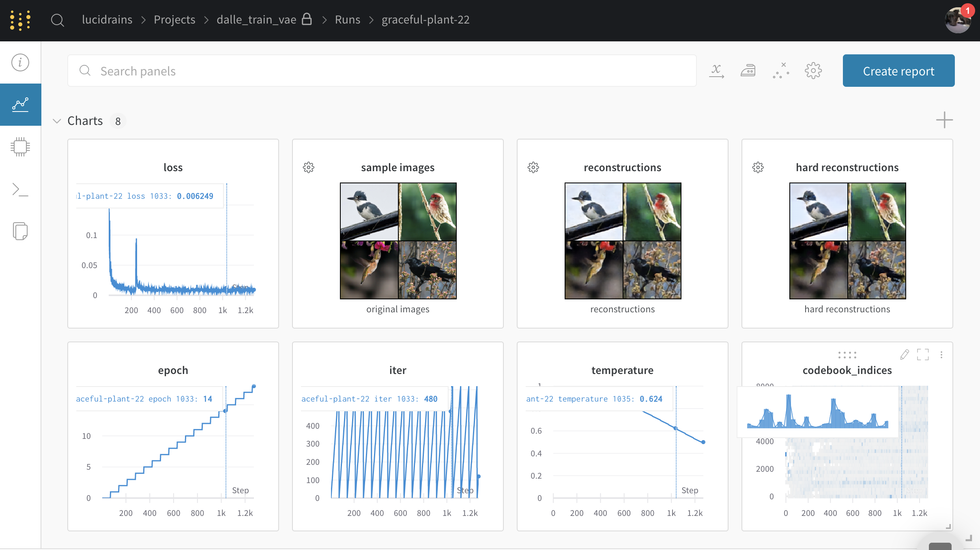This screenshot has height=550, width=980.
Task: Open workspace settings gear icon
Action: click(x=813, y=71)
